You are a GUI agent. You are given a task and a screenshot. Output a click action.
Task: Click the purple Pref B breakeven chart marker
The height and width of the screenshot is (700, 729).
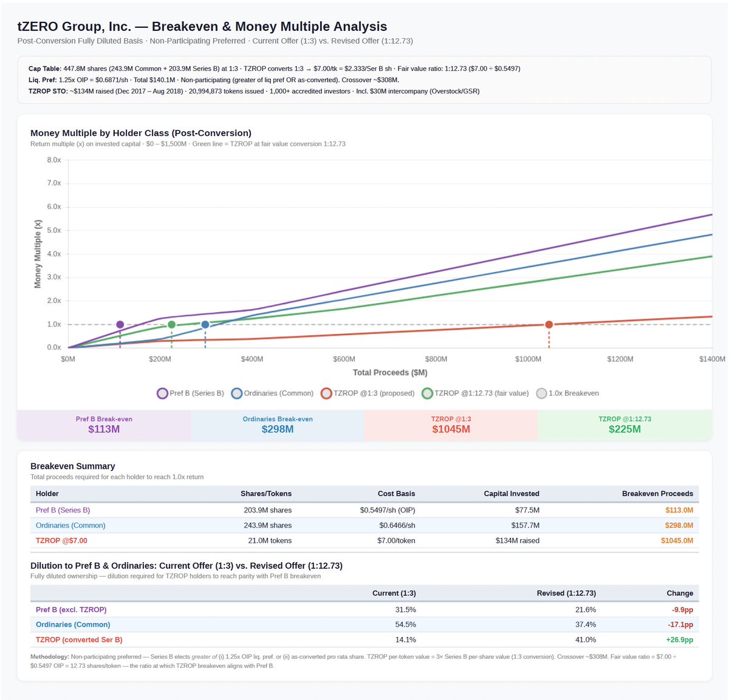(x=120, y=325)
